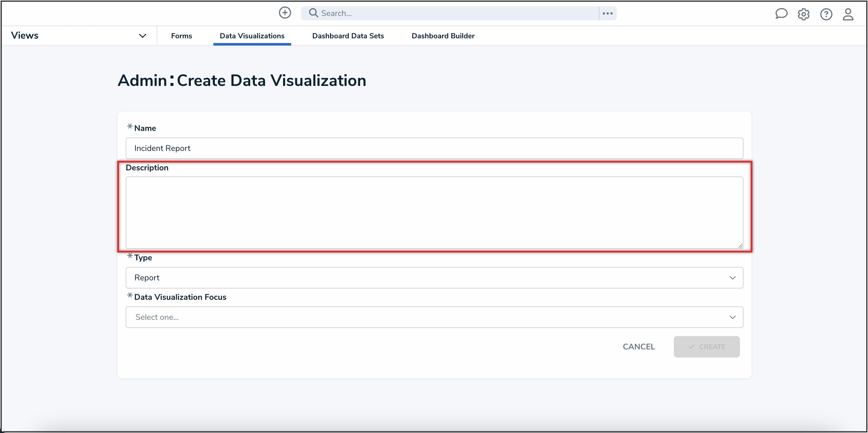Go to the Dashboard Data Sets tab
The image size is (868, 433).
(x=348, y=36)
